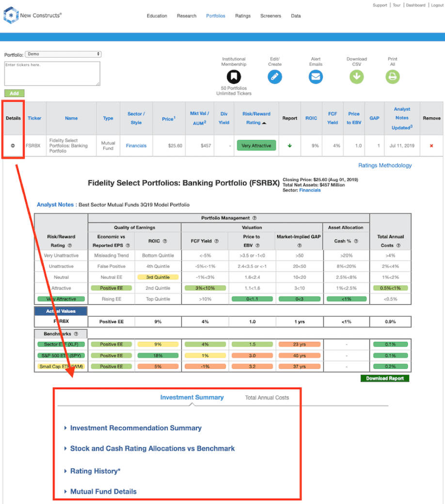
Task: Click help icon beside Risk/Reward Rating header
Action: point(70,245)
